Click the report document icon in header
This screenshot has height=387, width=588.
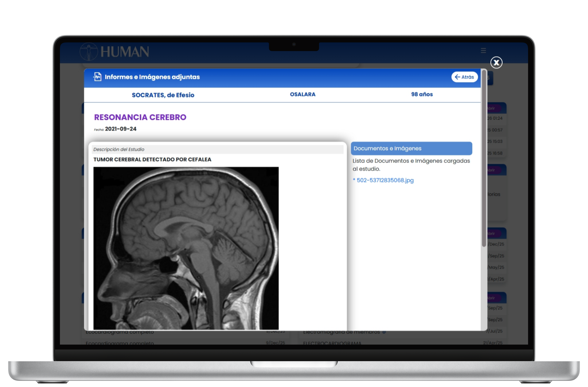97,77
